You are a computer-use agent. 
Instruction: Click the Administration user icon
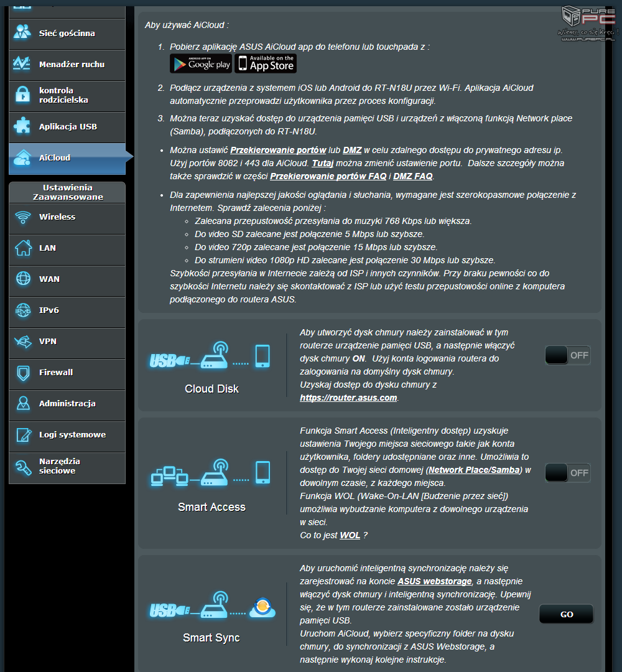click(23, 404)
